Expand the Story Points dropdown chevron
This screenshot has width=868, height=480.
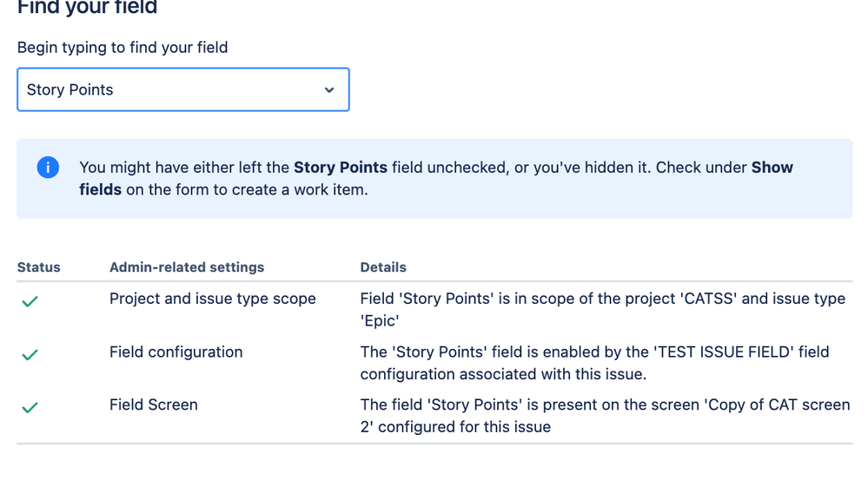(329, 90)
